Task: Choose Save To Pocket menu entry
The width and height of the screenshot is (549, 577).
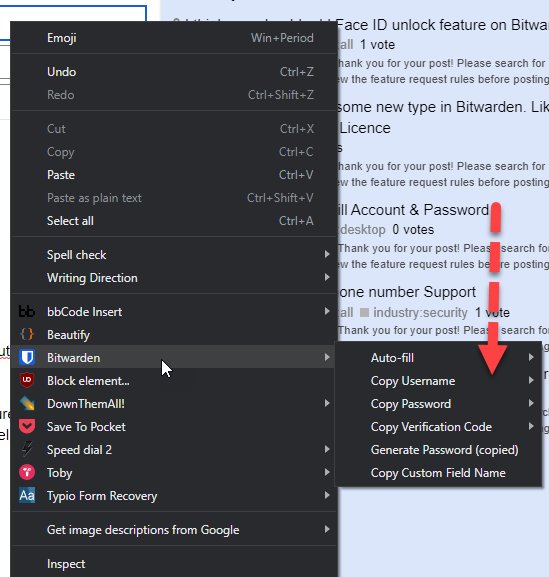Action: (174, 426)
